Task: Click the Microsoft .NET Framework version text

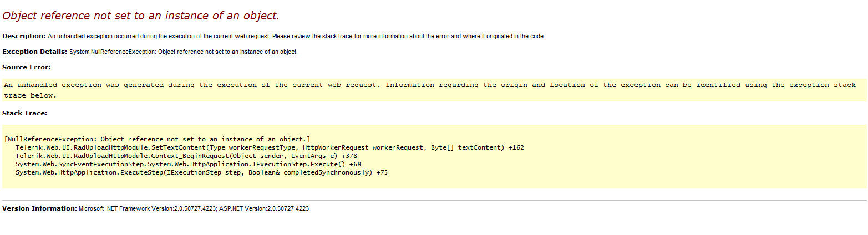Action: click(147, 208)
